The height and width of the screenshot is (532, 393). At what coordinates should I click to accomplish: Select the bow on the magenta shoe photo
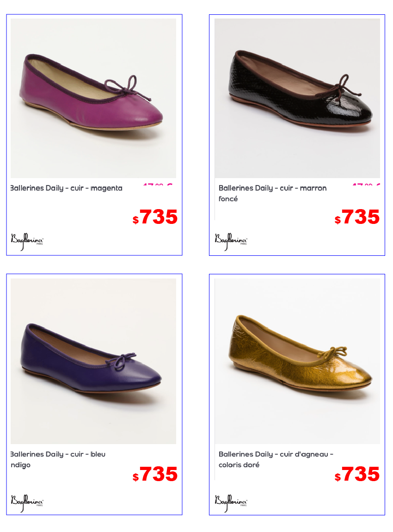127,87
